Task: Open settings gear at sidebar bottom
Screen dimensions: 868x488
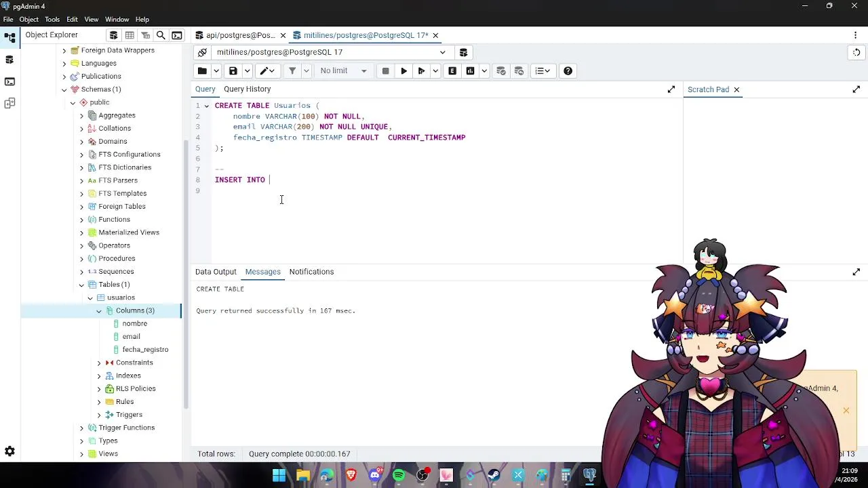Action: point(9,451)
